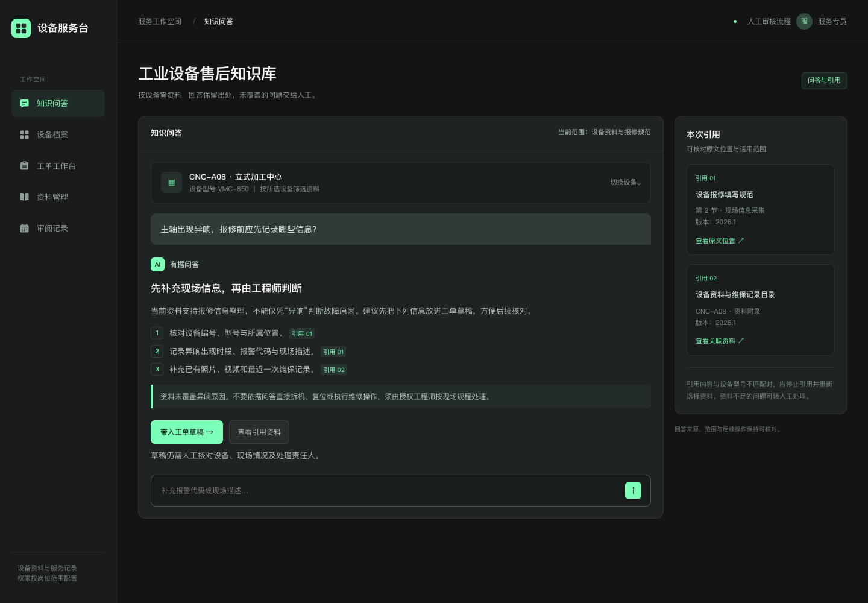Click the 资料管理 book icon
Screen dimensions: 868x603
pyautogui.click(x=24, y=197)
